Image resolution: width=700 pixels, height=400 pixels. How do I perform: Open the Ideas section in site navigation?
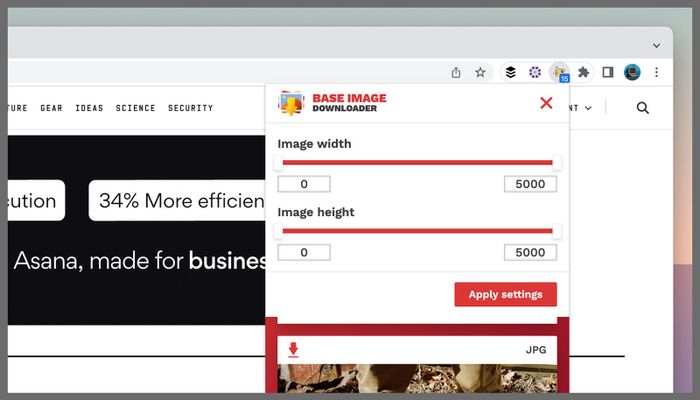89,108
